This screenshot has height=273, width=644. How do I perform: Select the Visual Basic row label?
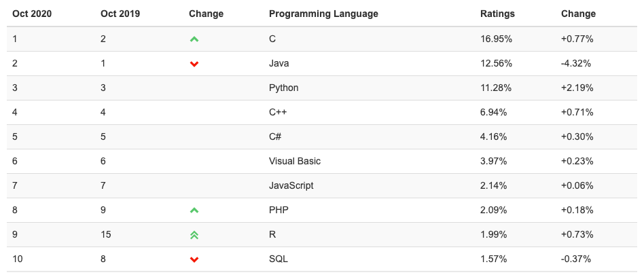point(294,162)
